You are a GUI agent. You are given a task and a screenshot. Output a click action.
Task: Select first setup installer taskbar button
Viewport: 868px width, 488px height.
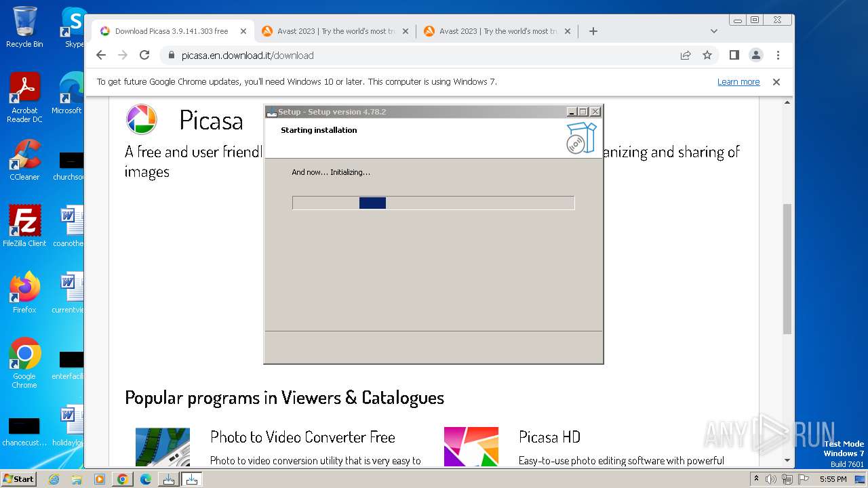167,479
